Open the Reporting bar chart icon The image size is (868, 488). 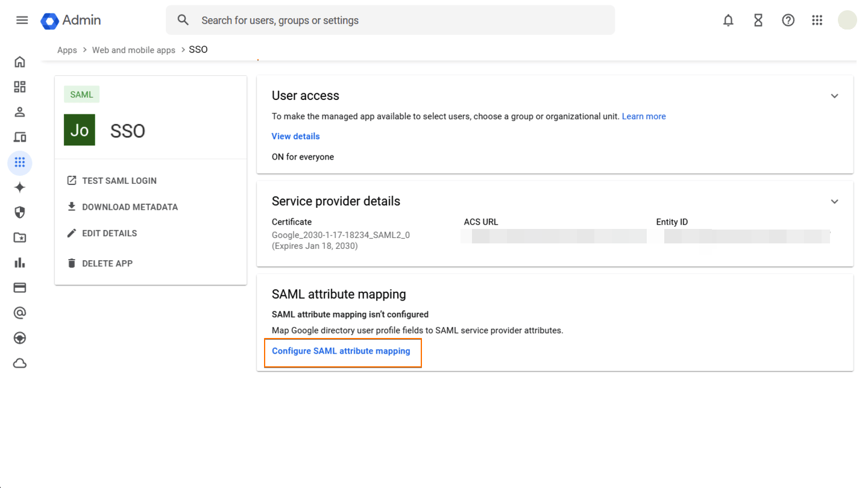20,262
